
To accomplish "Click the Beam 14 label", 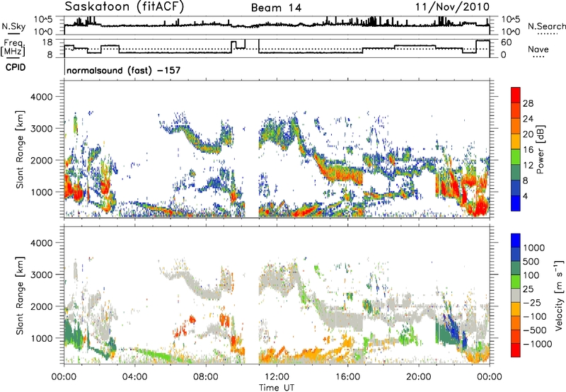I will pos(276,8).
